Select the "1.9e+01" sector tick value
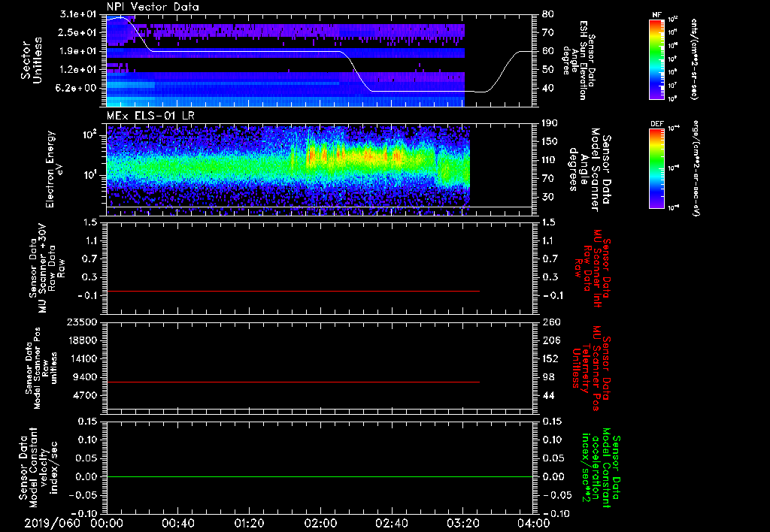This screenshot has height=532, width=770. click(77, 51)
